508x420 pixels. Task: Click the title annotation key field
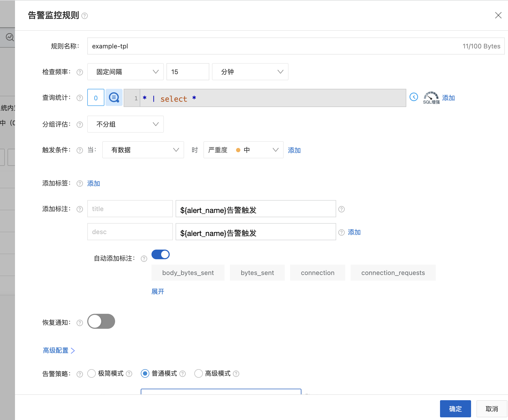130,209
